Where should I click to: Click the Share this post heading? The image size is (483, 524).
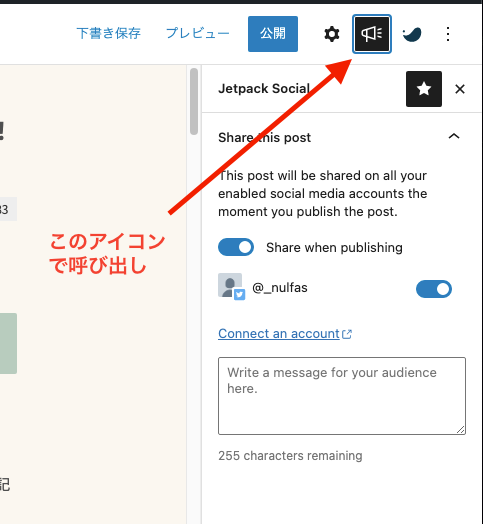(x=264, y=138)
